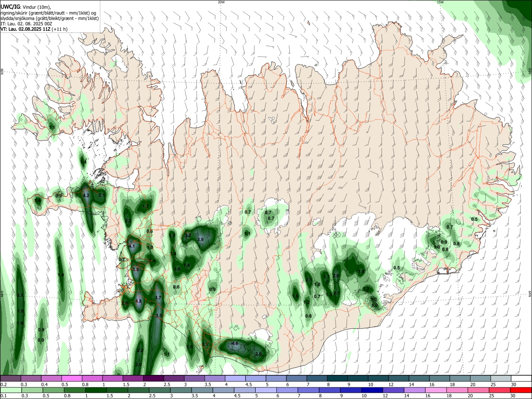
Task: Click the '3.5' value on the map
Action: click(x=159, y=316)
